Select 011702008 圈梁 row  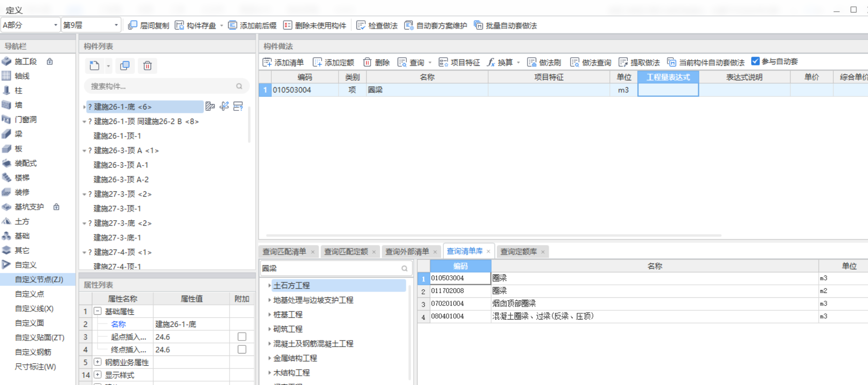pyautogui.click(x=642, y=291)
